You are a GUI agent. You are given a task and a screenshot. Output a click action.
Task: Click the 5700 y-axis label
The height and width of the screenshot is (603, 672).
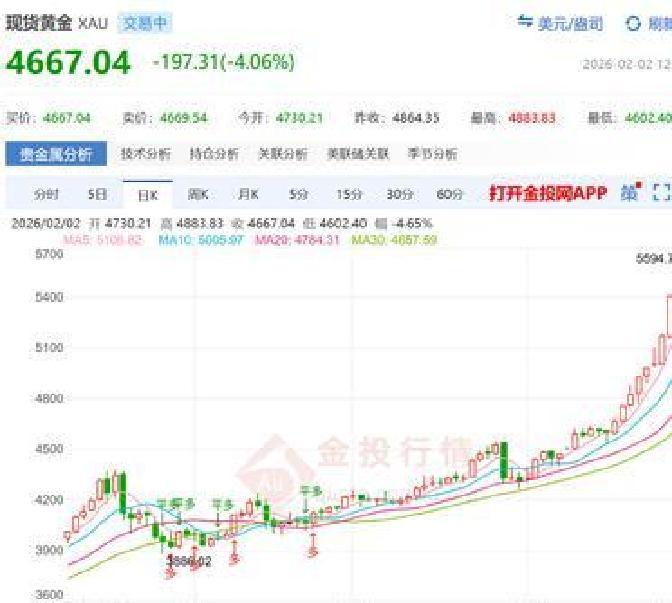pos(49,254)
